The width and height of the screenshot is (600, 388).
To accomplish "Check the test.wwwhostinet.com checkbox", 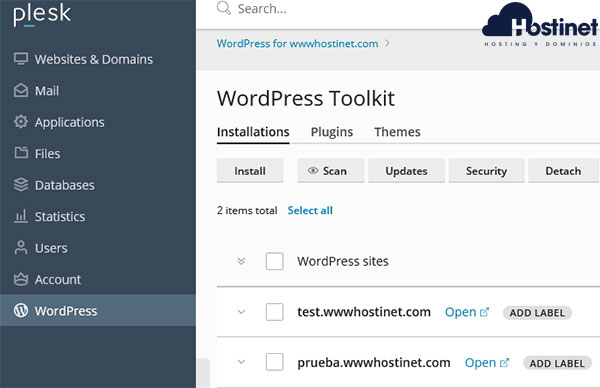I will [x=274, y=312].
